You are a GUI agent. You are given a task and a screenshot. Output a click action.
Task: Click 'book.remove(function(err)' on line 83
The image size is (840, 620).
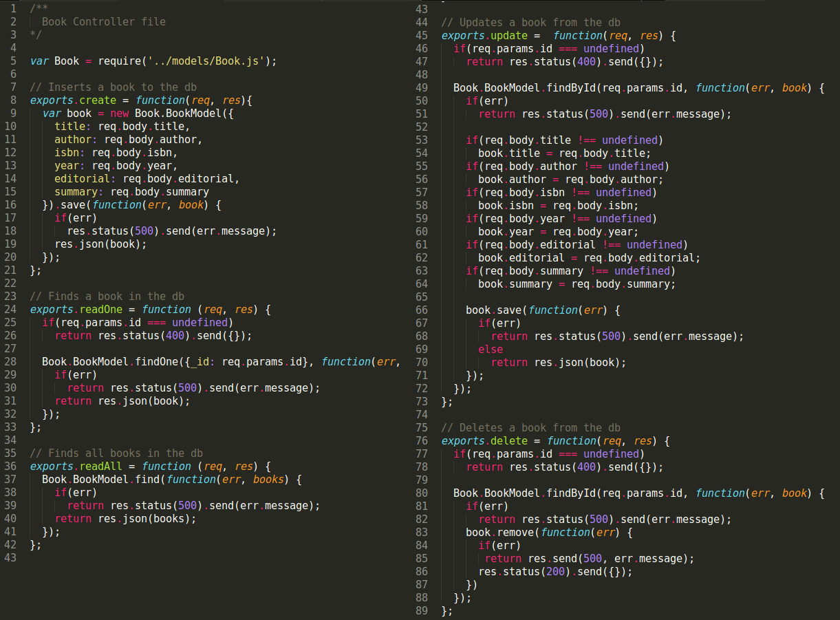pyautogui.click(x=543, y=532)
